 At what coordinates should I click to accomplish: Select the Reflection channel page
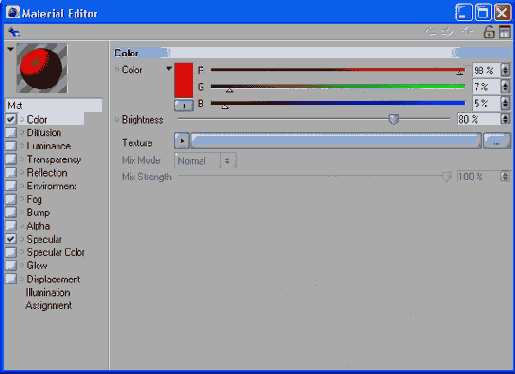(x=47, y=173)
